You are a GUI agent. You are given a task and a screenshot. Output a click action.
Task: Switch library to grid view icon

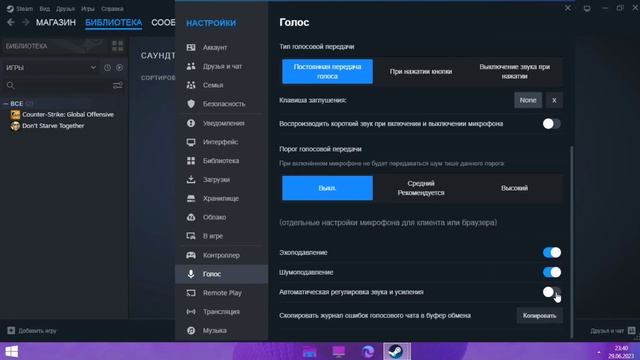[x=118, y=46]
